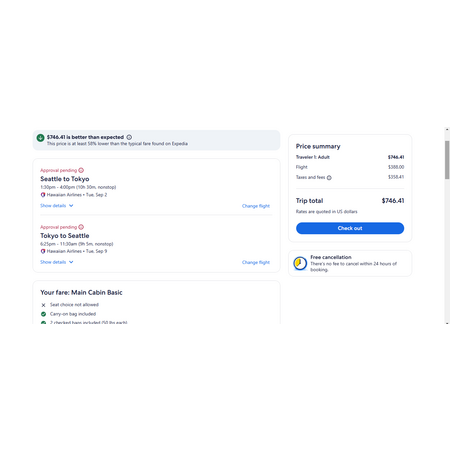This screenshot has width=450, height=450.
Task: Click the green price-drop arrow icon
Action: (40, 138)
